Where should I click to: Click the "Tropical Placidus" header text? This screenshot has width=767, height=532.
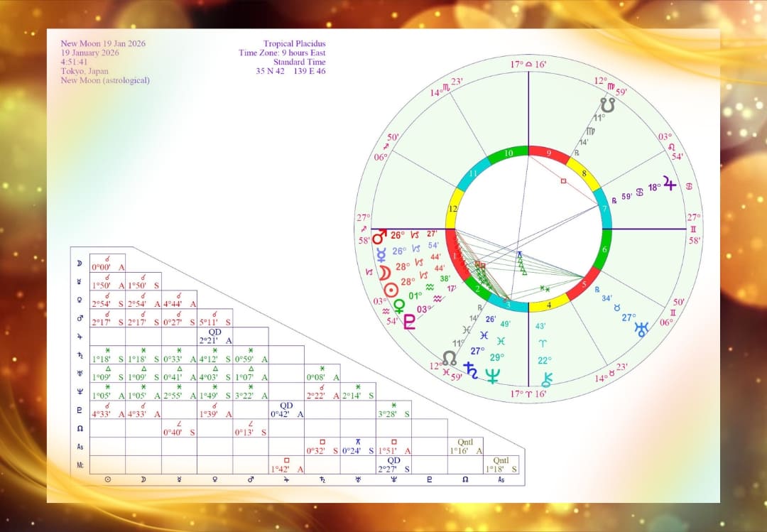pyautogui.click(x=295, y=44)
